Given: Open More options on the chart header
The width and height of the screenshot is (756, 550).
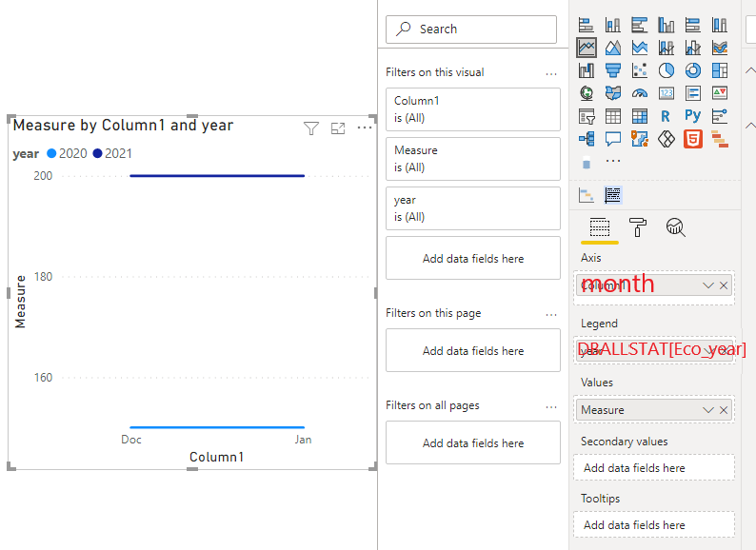Looking at the screenshot, I should [x=365, y=128].
